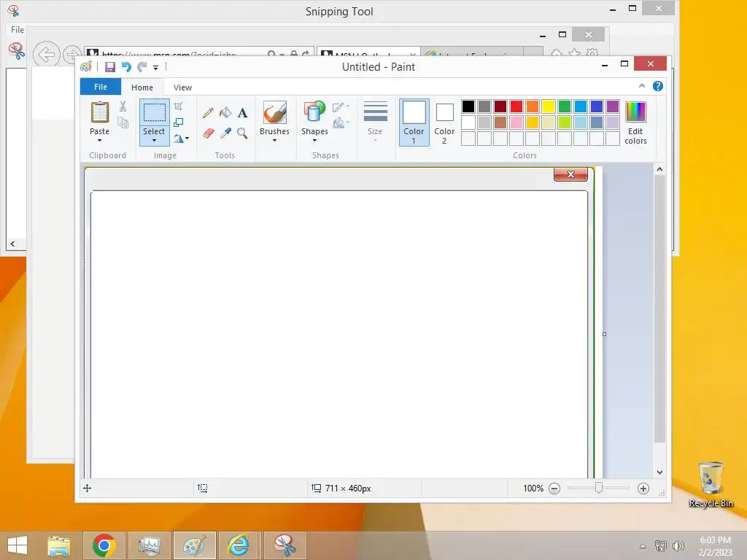
Task: Open Chrome from the taskbar
Action: [x=104, y=545]
